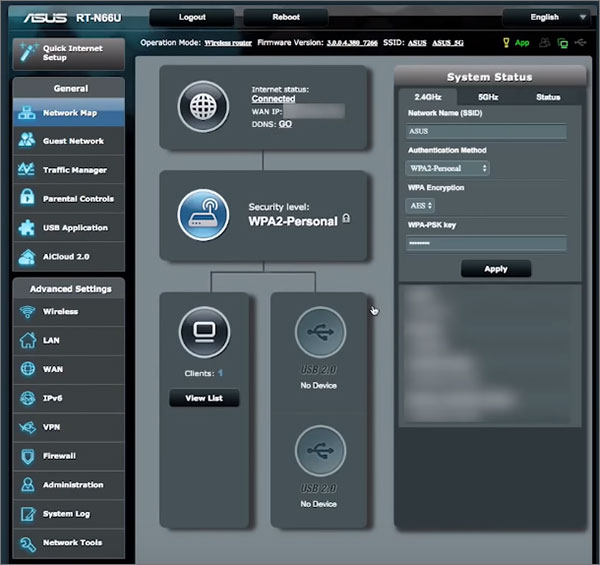The height and width of the screenshot is (565, 600).
Task: Select the router security level icon
Action: [204, 214]
